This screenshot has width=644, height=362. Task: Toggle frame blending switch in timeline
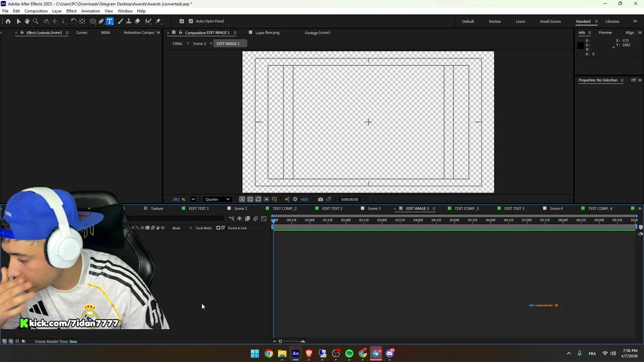coord(248,219)
